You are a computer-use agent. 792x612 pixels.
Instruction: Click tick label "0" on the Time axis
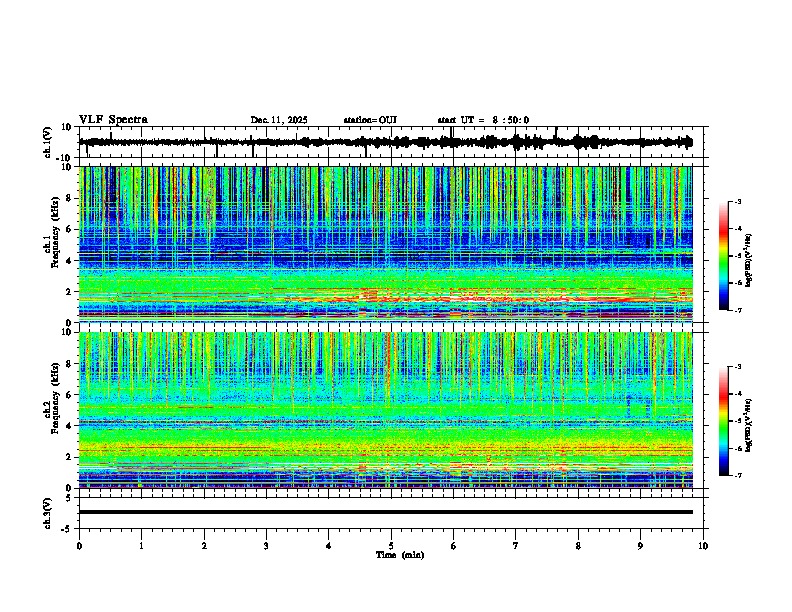pyautogui.click(x=79, y=546)
